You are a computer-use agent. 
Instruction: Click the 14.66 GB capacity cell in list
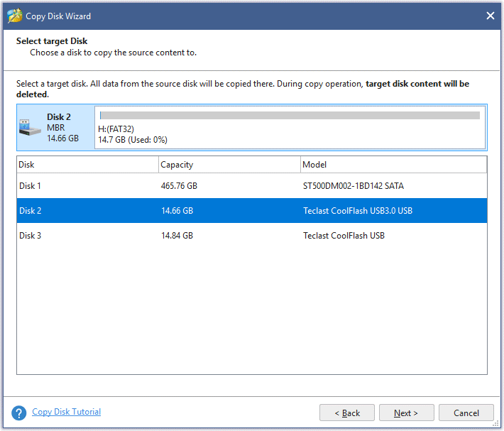click(177, 210)
